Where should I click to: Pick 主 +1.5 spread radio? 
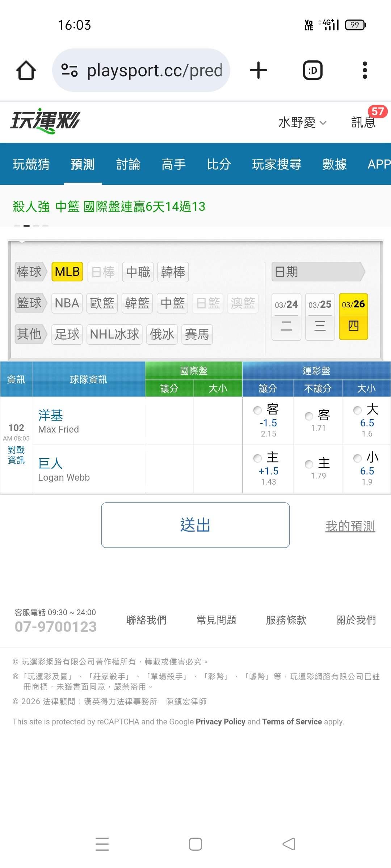point(257,458)
